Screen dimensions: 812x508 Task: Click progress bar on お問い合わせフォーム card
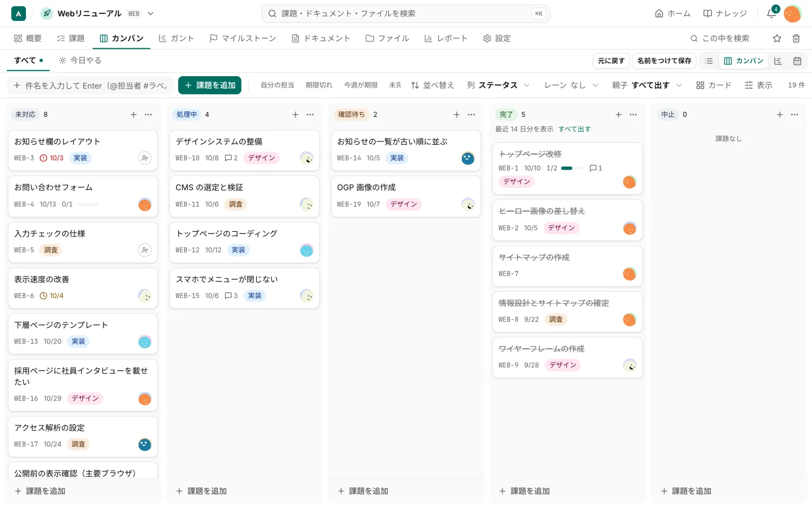(x=87, y=204)
